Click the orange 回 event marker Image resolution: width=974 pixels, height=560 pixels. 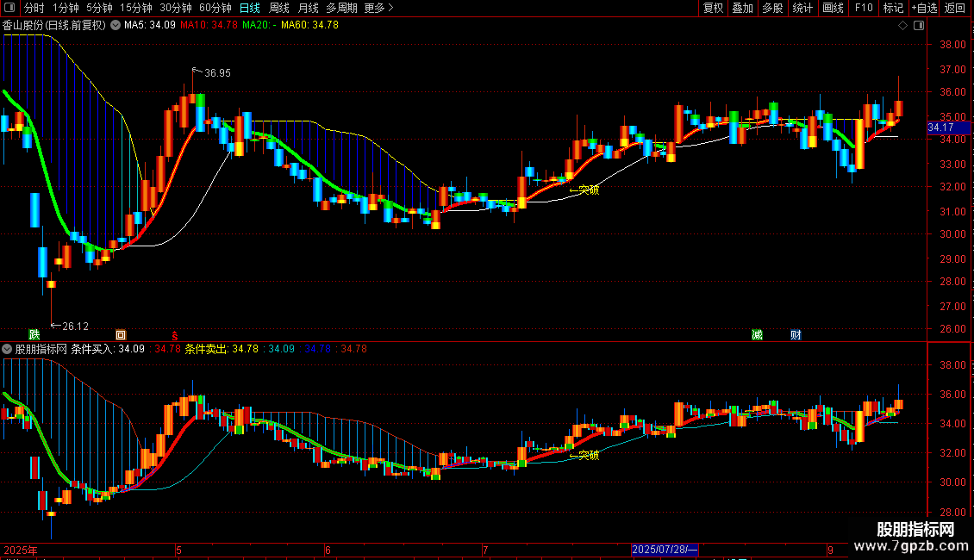coord(121,334)
